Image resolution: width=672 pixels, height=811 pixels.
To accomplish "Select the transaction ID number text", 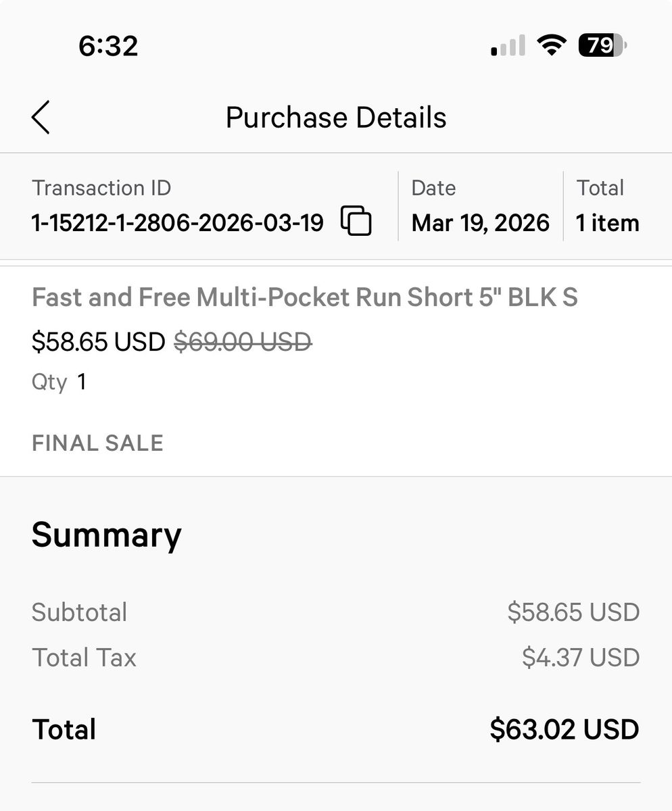I will tap(178, 222).
